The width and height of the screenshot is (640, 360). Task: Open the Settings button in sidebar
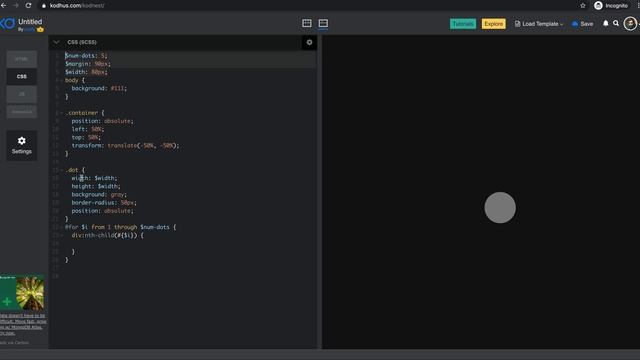click(x=22, y=145)
